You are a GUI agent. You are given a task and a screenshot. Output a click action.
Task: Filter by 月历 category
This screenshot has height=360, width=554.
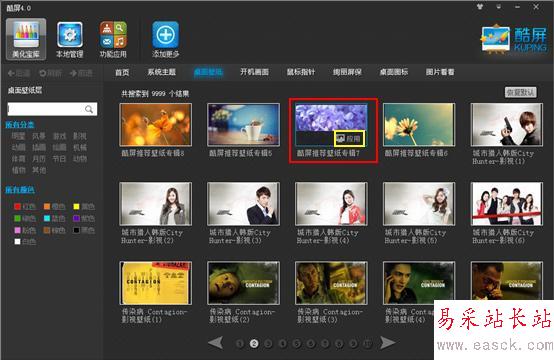[x=39, y=159]
